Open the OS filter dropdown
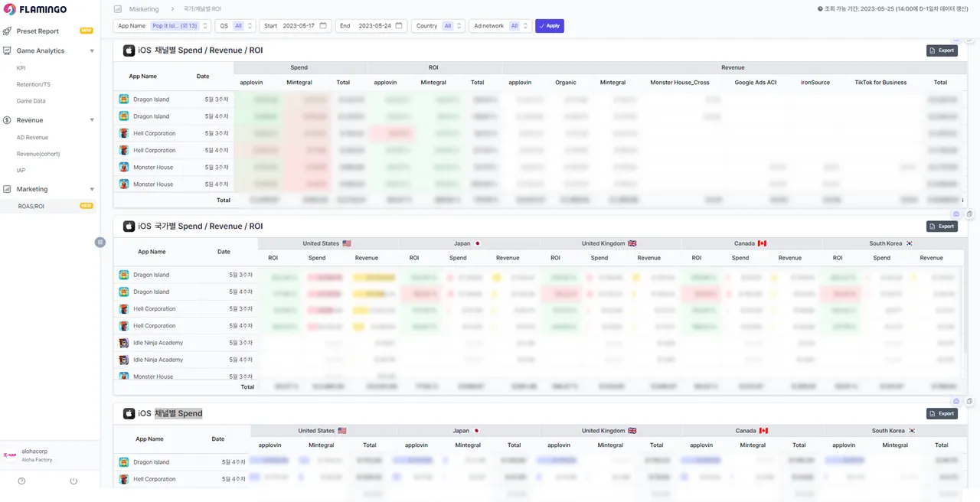Image resolution: width=980 pixels, height=502 pixels. tap(234, 26)
